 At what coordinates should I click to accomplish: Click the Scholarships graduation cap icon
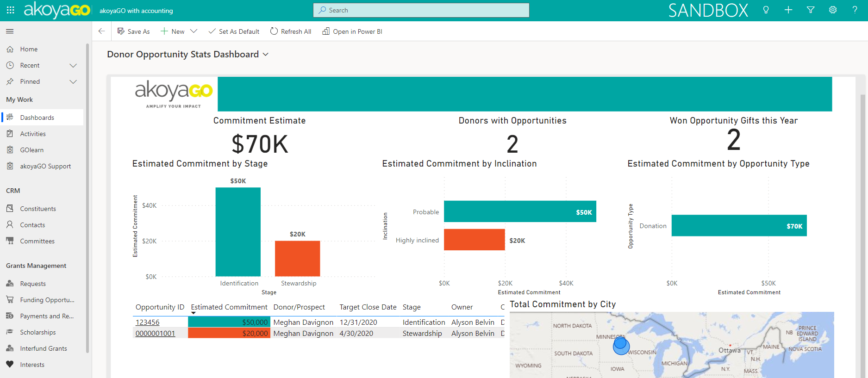coord(10,332)
